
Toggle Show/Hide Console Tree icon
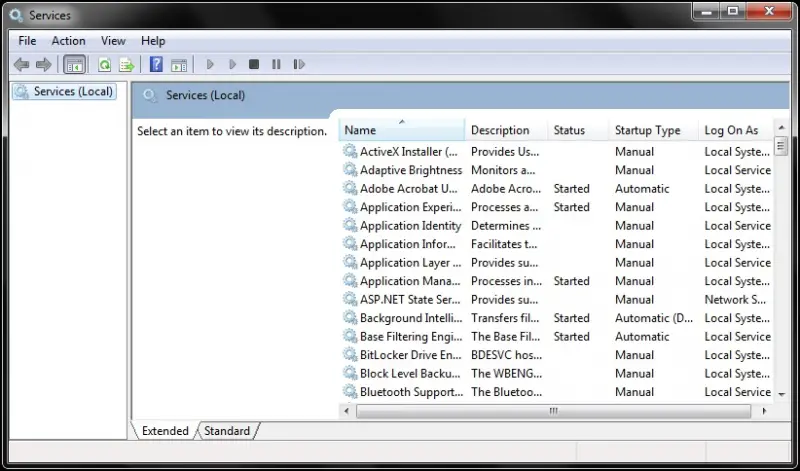(x=74, y=65)
